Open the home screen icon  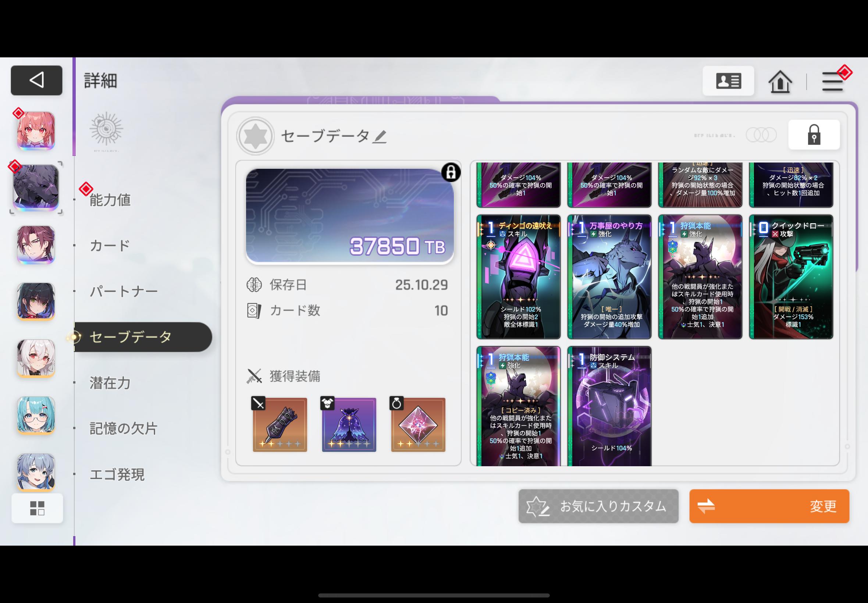[x=780, y=82]
